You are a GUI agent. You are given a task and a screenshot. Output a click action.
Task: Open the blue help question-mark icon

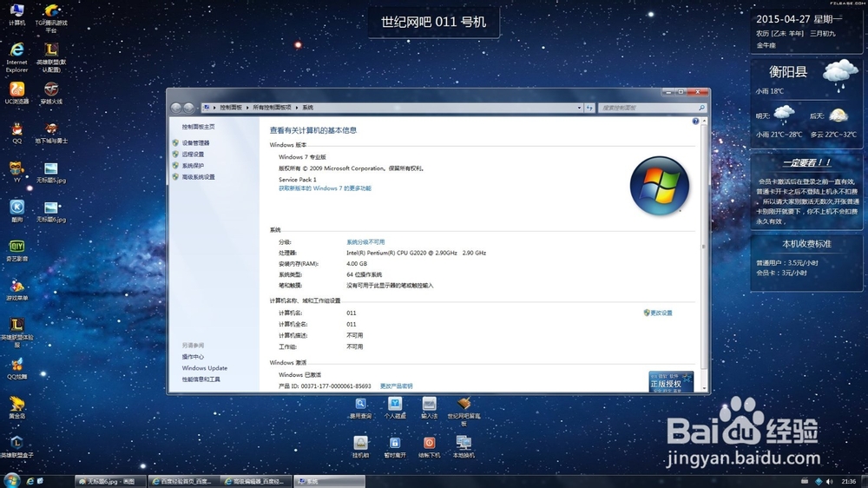[x=695, y=122]
